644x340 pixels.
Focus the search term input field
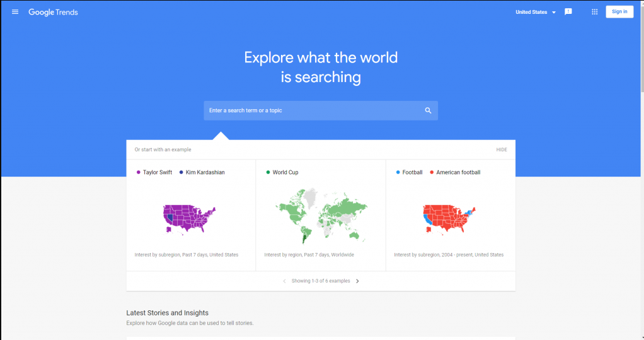click(321, 110)
